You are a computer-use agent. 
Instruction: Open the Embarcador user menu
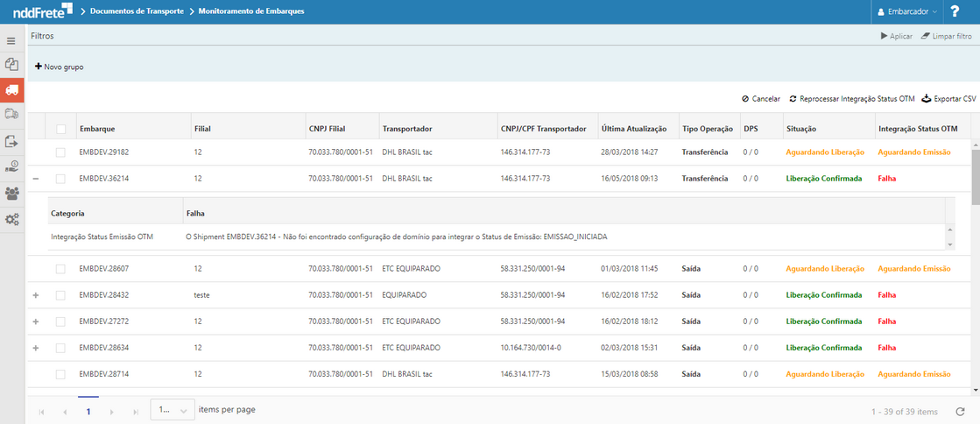click(907, 11)
